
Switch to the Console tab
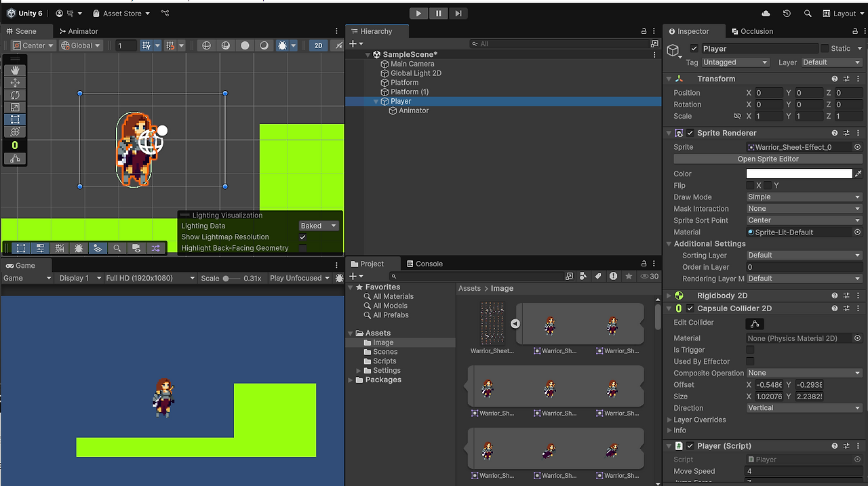tap(424, 264)
